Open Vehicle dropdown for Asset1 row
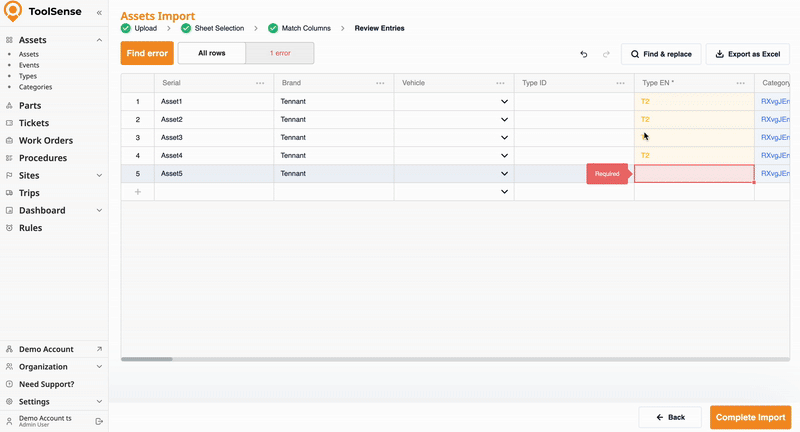Screen dimensions: 800x432 tap(505, 101)
